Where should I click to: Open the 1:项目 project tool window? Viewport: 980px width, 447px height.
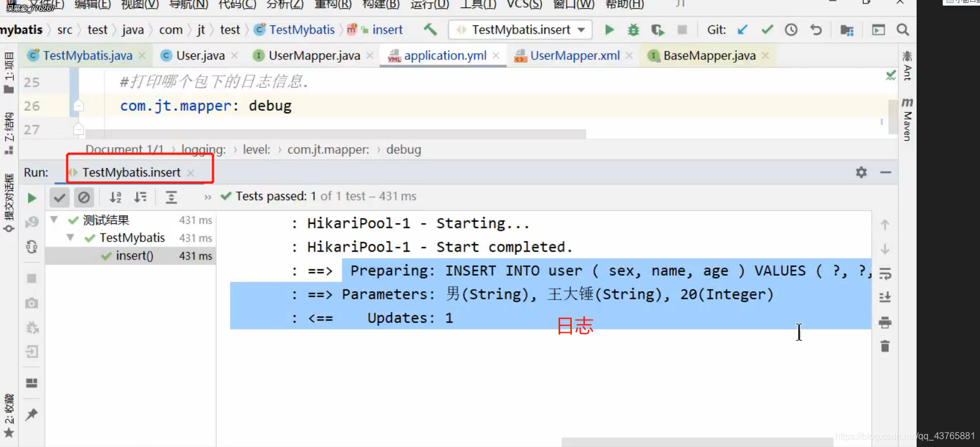(x=9, y=72)
